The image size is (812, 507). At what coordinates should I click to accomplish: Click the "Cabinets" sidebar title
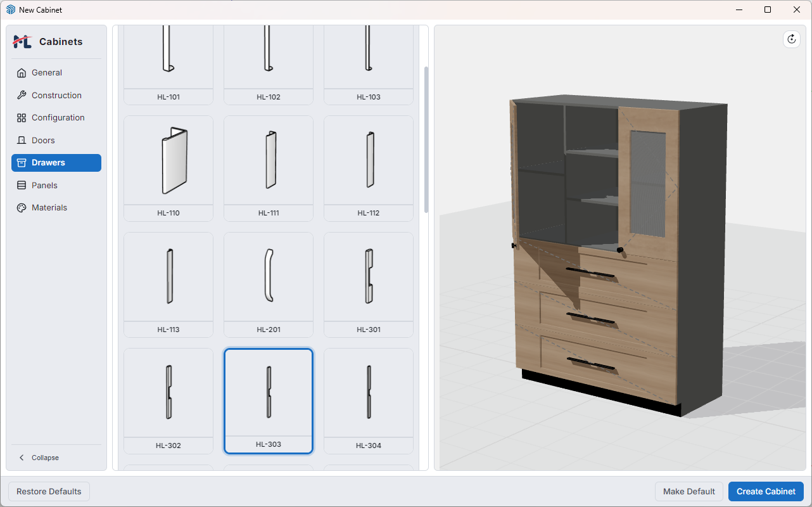coord(61,42)
